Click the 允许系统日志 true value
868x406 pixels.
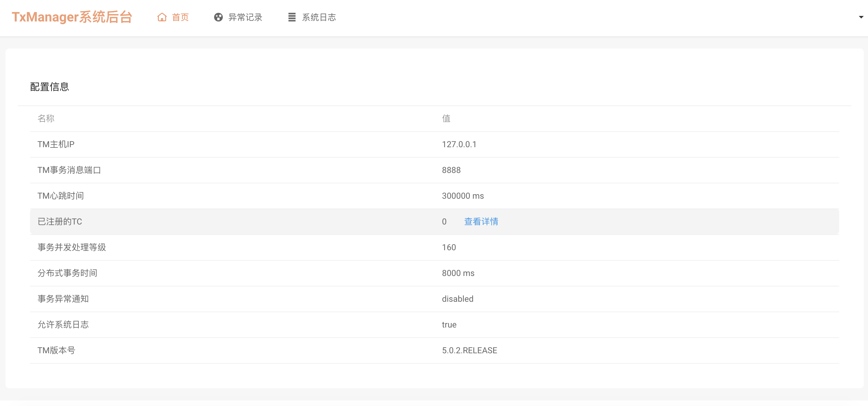(x=449, y=324)
